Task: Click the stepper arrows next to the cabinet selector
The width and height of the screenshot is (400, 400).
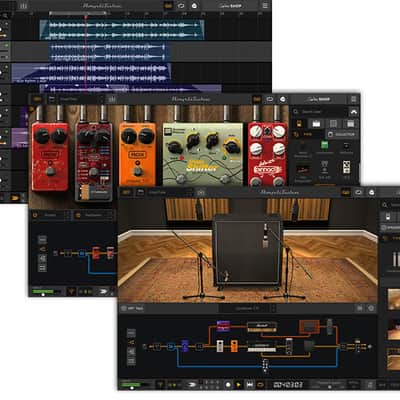Action: 273,308
